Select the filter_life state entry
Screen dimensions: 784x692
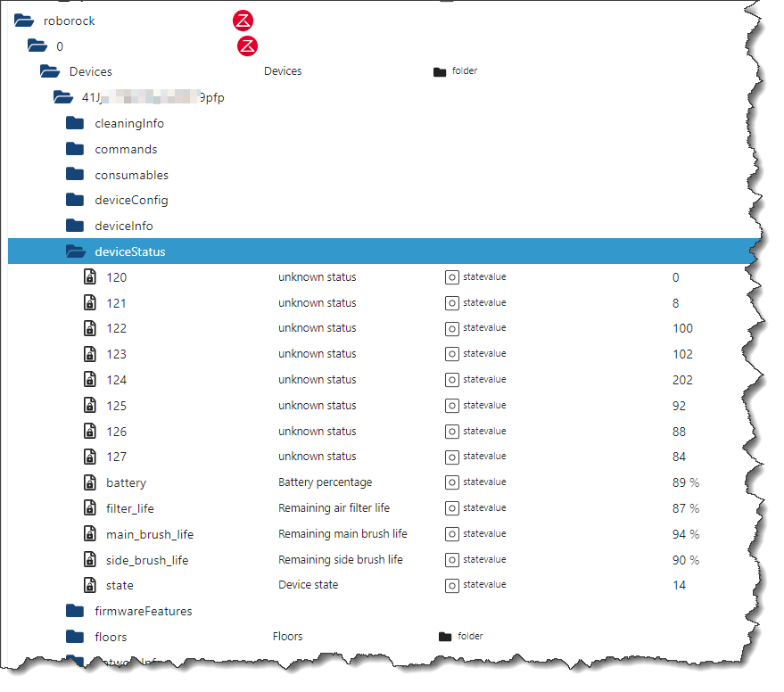pos(130,508)
